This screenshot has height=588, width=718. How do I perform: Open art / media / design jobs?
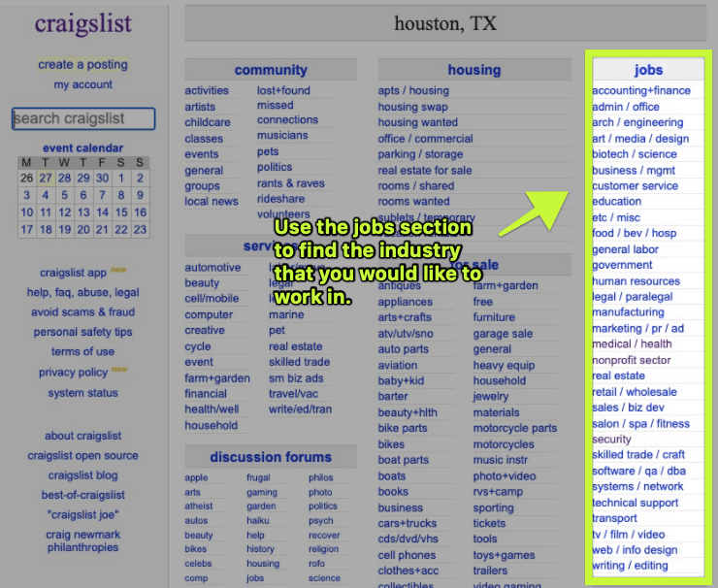pyautogui.click(x=640, y=139)
